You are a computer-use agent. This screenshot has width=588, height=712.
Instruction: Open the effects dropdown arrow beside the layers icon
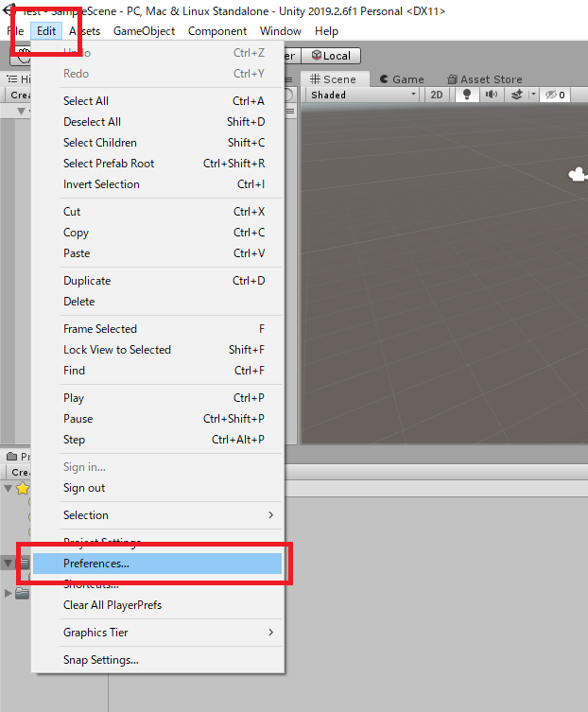tap(533, 95)
